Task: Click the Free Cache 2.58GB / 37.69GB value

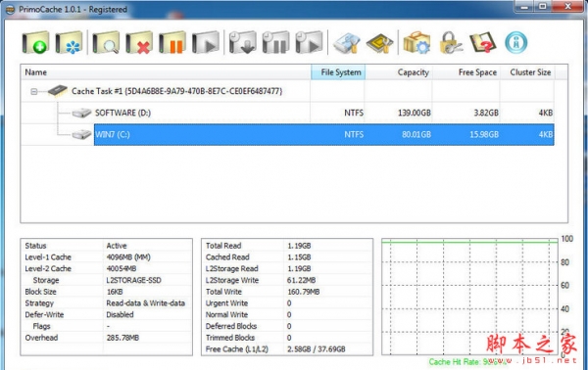Action: [317, 349]
